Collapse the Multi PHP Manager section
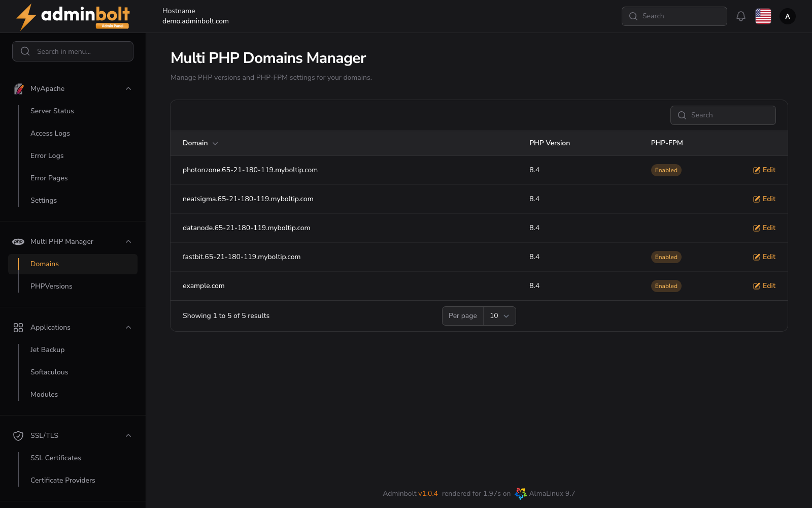The width and height of the screenshot is (812, 508). point(128,242)
